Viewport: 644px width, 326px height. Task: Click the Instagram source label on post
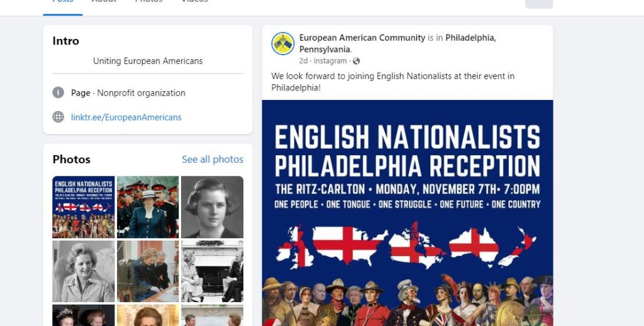coord(330,61)
